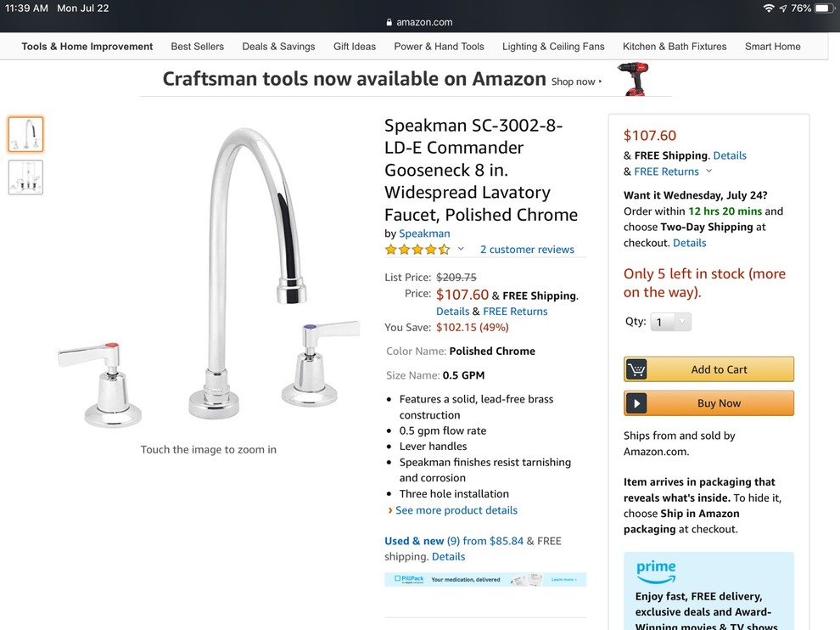The width and height of the screenshot is (840, 630).
Task: Click the half-star in the product rating
Action: [x=443, y=249]
